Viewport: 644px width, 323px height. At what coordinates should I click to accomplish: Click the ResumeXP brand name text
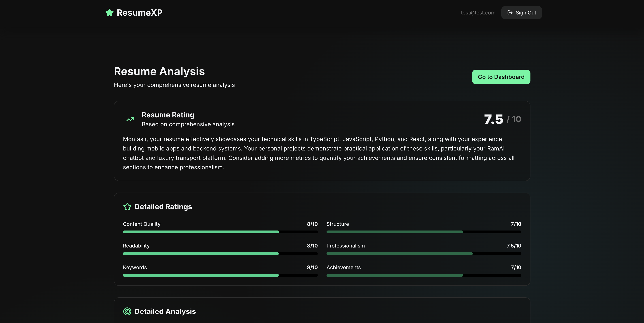pos(140,12)
